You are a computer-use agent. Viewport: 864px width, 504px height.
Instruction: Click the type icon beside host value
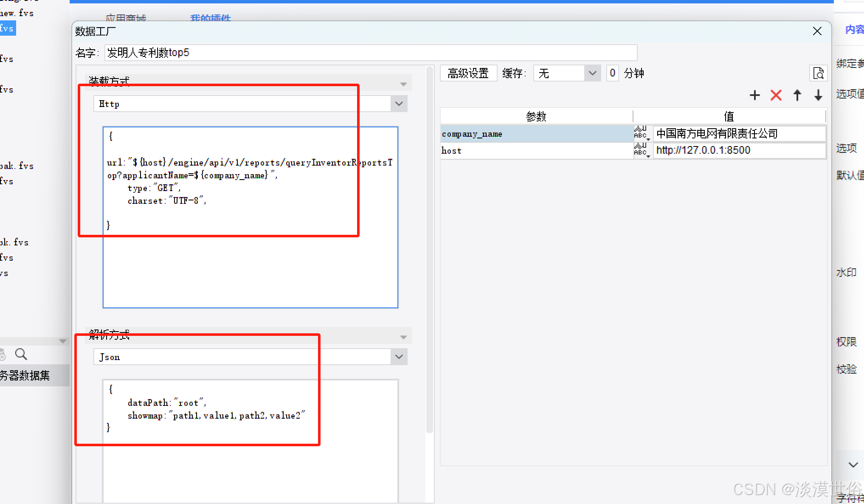(x=642, y=150)
